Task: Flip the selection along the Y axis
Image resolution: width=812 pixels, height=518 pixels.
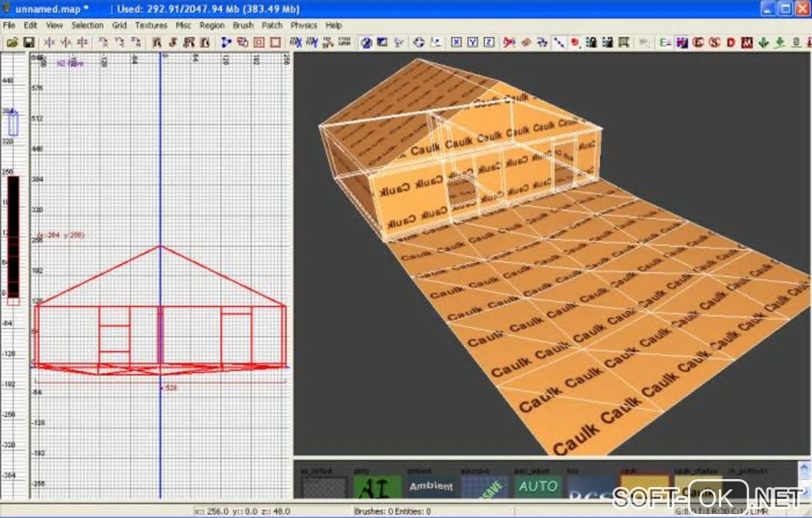Action: pos(66,42)
